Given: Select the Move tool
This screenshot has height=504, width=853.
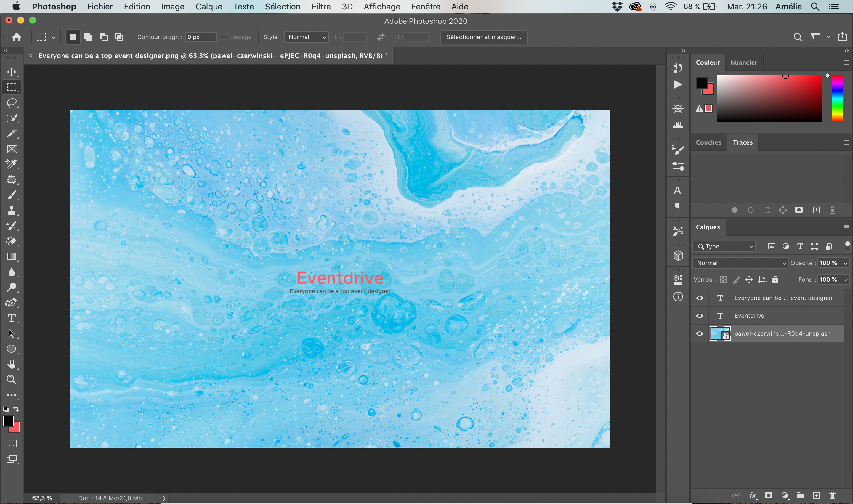Looking at the screenshot, I should click(x=12, y=72).
